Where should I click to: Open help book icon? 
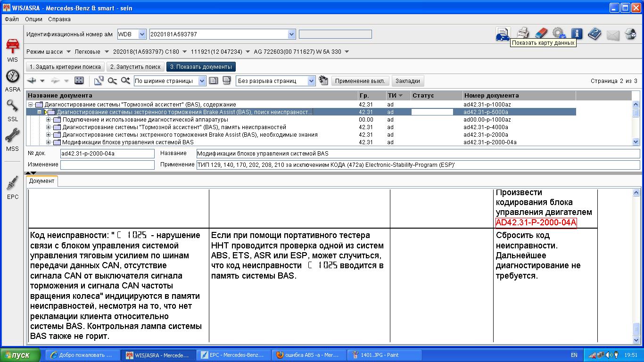pos(594,34)
